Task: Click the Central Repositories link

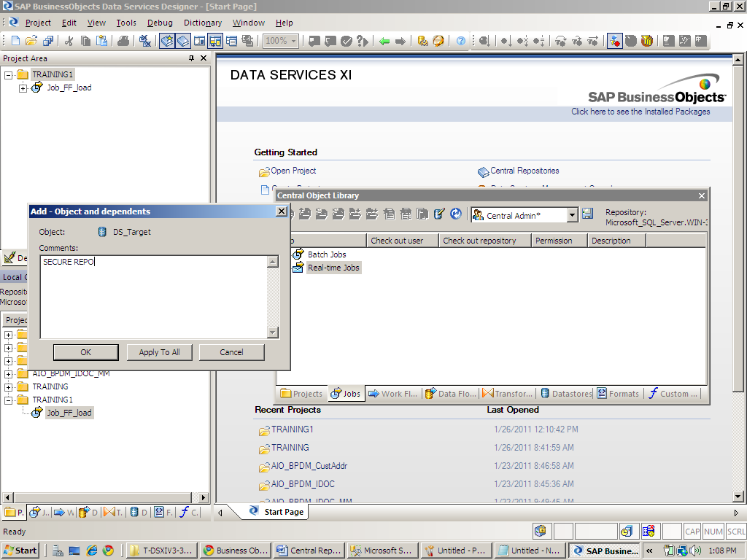Action: pyautogui.click(x=525, y=171)
